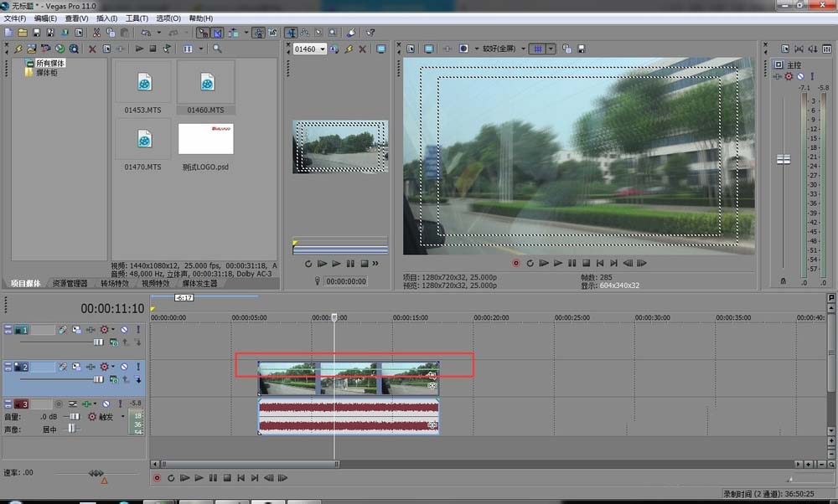838x504 pixels.
Task: Open Track Motion on video track 2
Action: pos(76,367)
